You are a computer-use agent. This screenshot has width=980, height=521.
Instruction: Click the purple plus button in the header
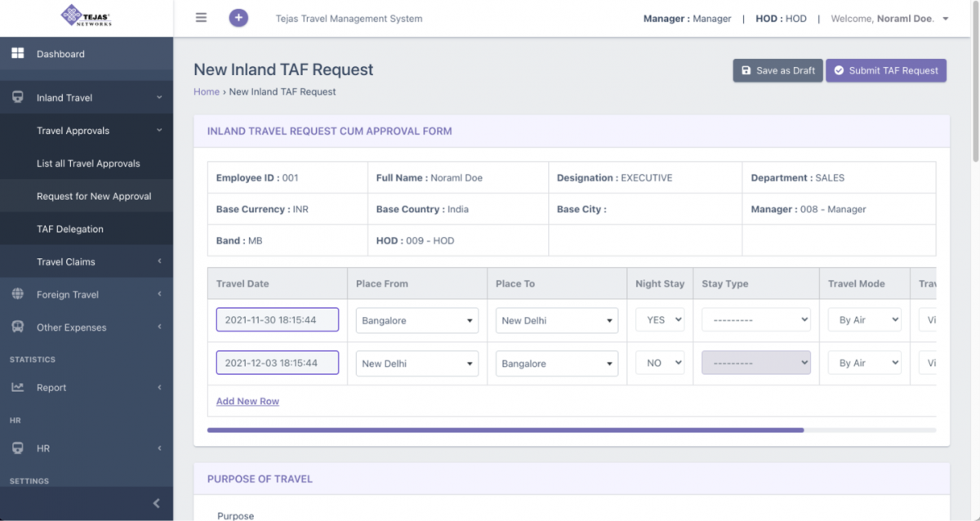tap(238, 17)
